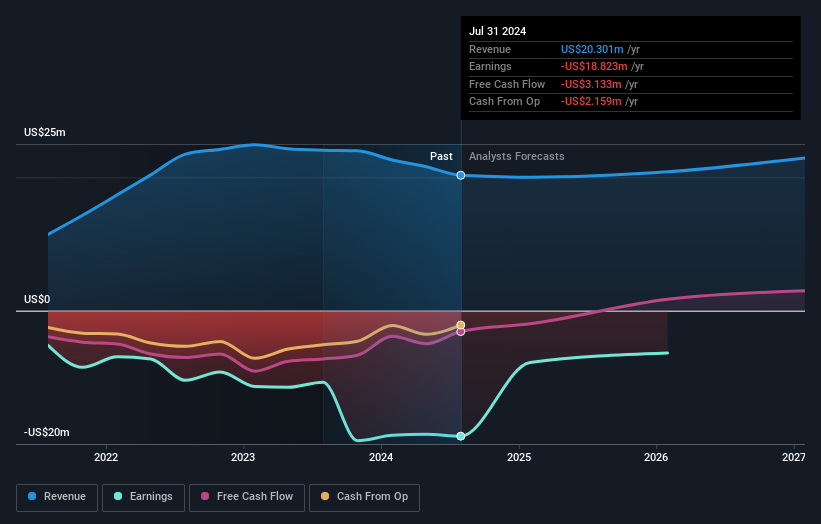Click the 2024 axis label
The width and height of the screenshot is (821, 524).
tap(381, 457)
